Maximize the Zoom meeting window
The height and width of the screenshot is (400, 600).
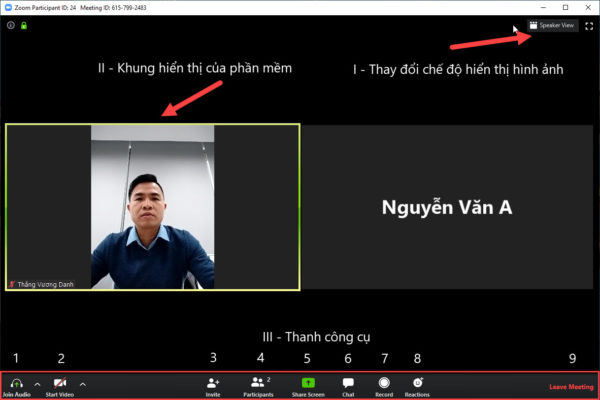565,7
